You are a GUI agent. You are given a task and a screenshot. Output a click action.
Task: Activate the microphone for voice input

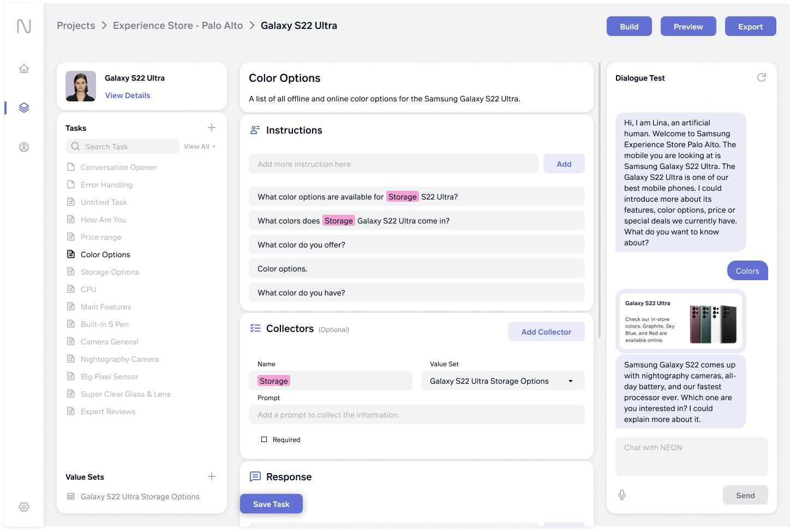622,495
